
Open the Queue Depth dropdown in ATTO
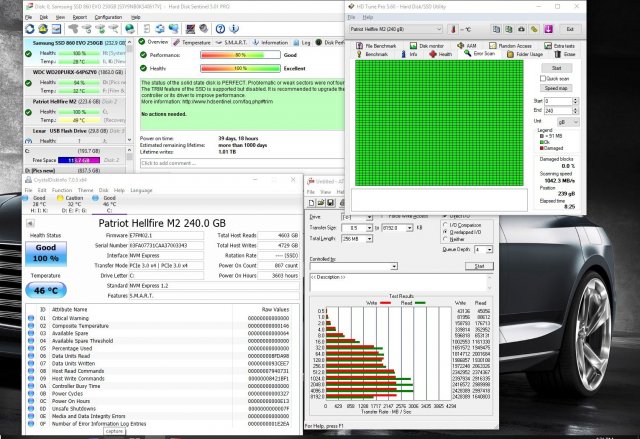[482, 251]
